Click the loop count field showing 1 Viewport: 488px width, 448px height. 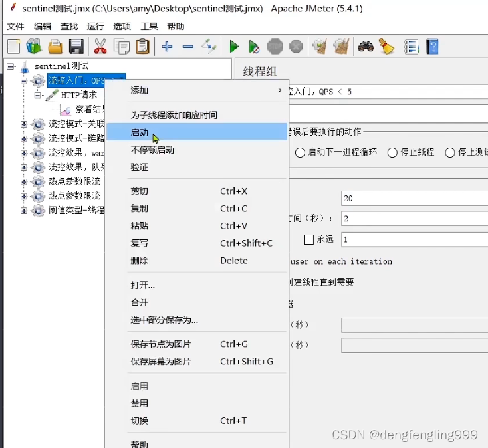415,239
